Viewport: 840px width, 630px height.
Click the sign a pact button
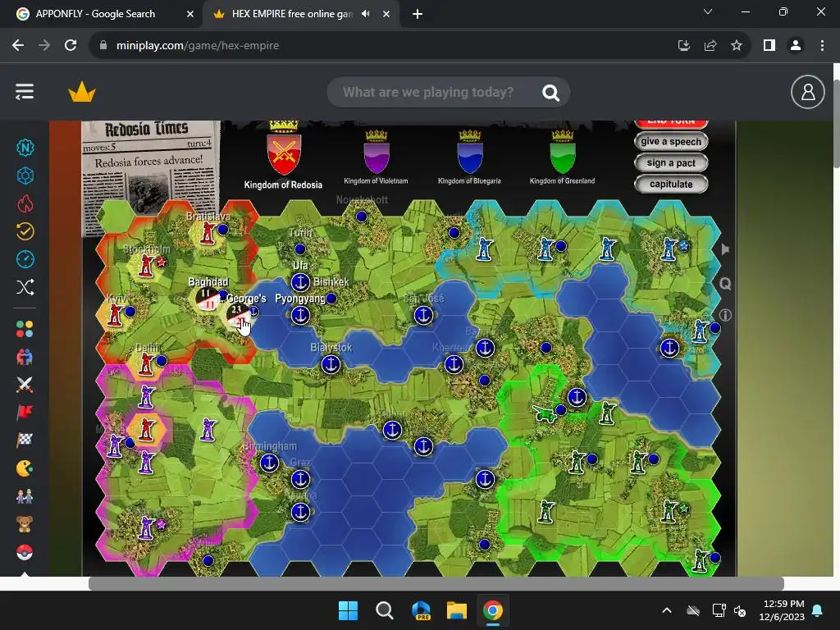coord(671,163)
